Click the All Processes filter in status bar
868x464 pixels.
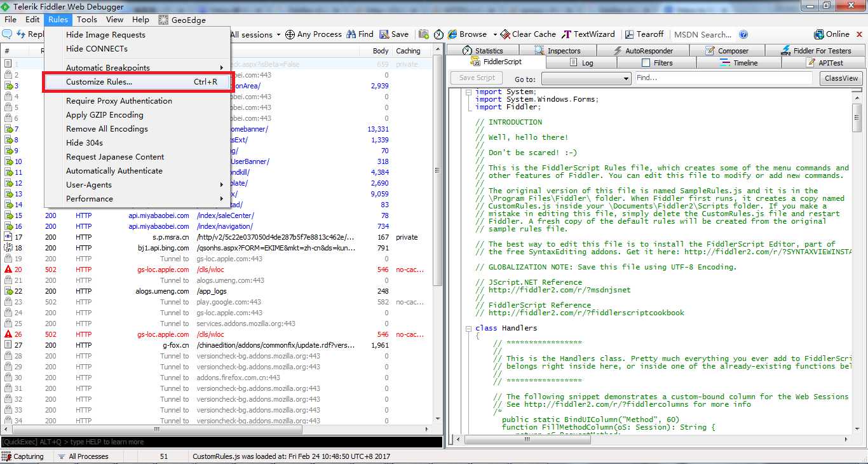click(x=83, y=456)
